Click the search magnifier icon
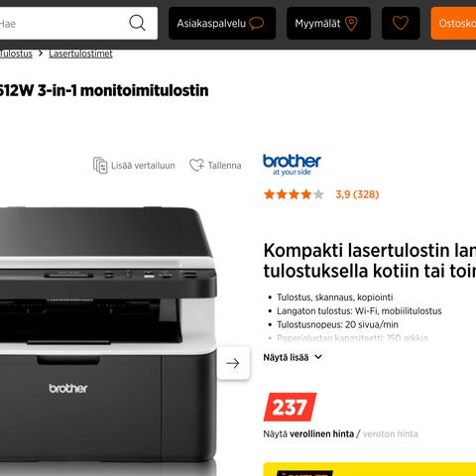The image size is (476, 476). (x=137, y=23)
